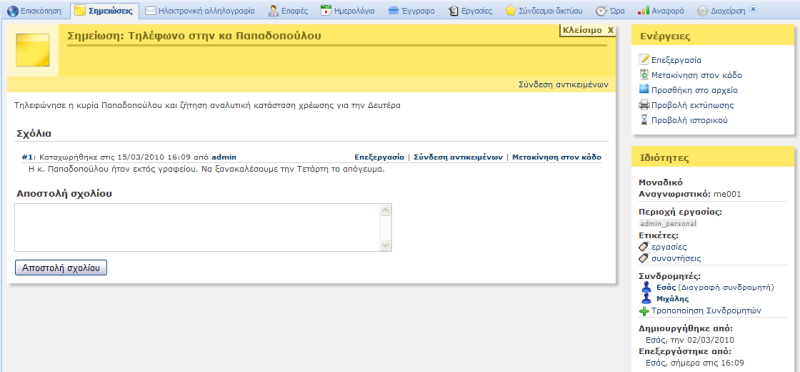Click the tag icon next to εργασίες

[x=644, y=246]
